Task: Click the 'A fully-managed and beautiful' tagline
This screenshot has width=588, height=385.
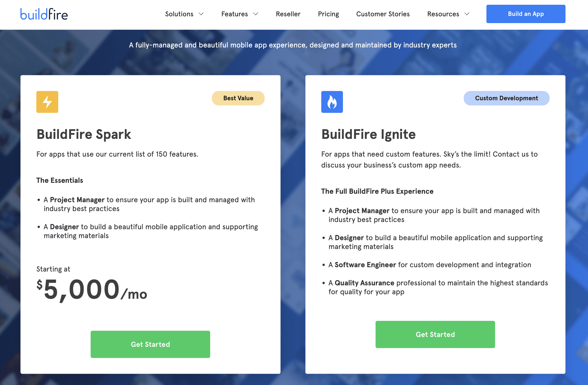Action: (293, 45)
